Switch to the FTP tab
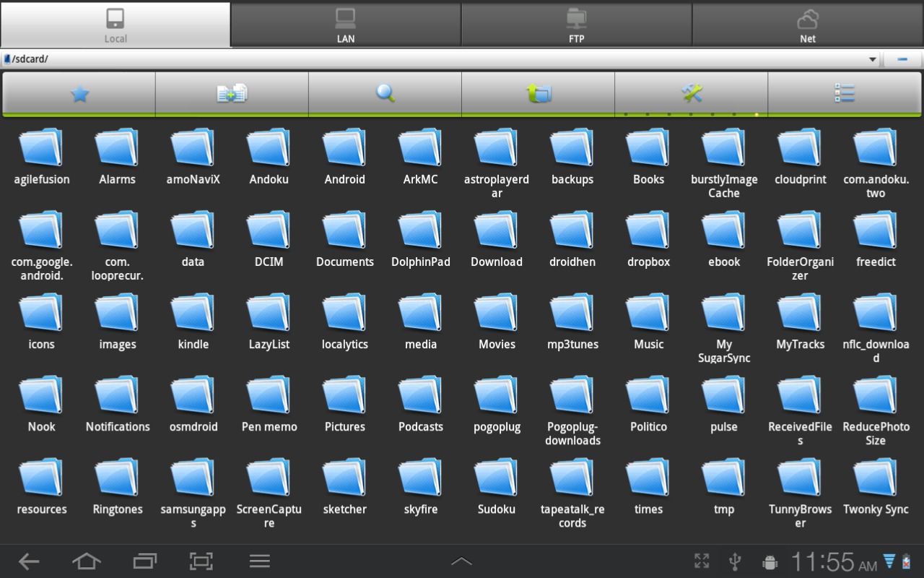The image size is (924, 578). click(576, 25)
